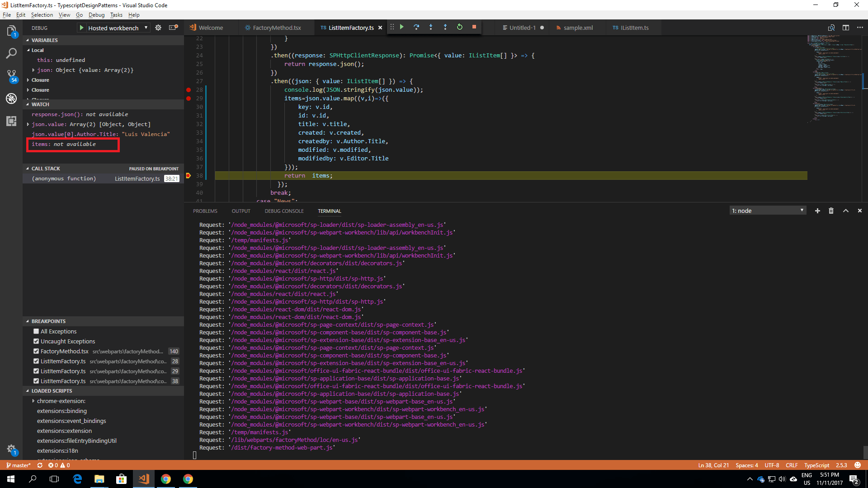Uncheck the All Exceptions breakpoint
This screenshot has height=488, width=868.
pyautogui.click(x=36, y=331)
